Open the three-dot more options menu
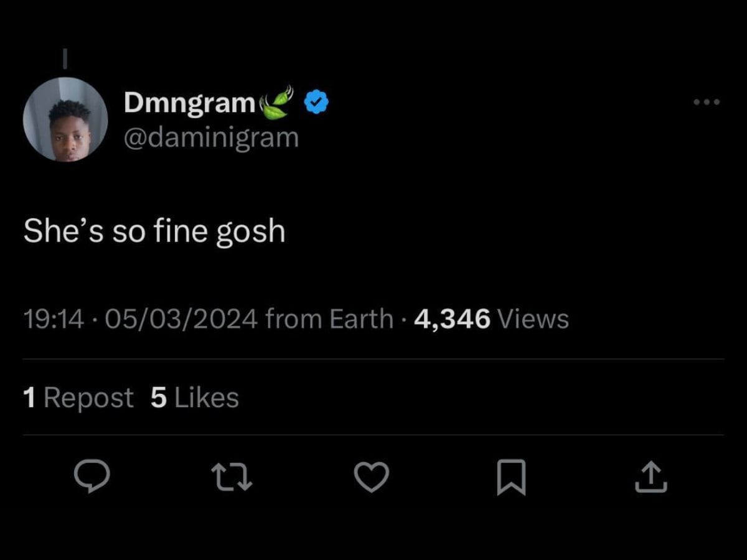 tap(707, 102)
